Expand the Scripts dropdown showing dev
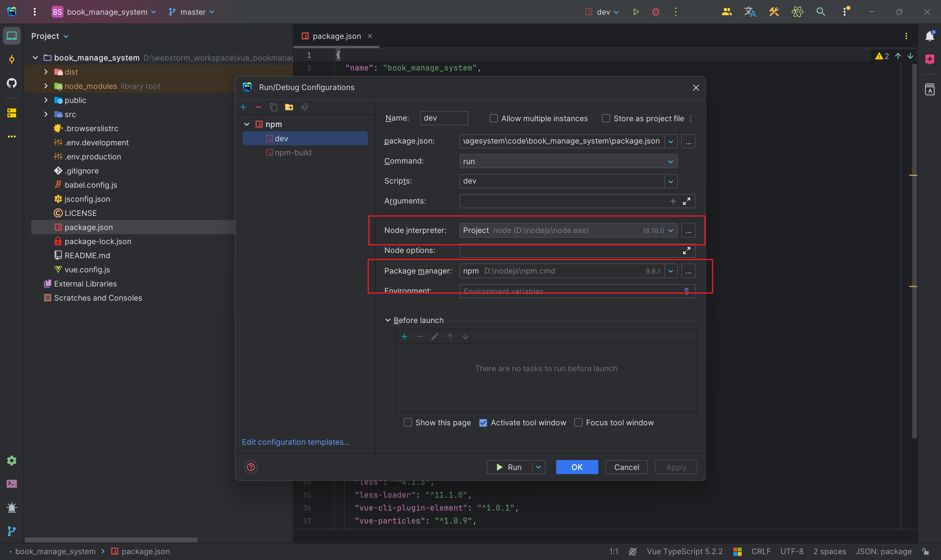The height and width of the screenshot is (560, 941). click(x=670, y=181)
